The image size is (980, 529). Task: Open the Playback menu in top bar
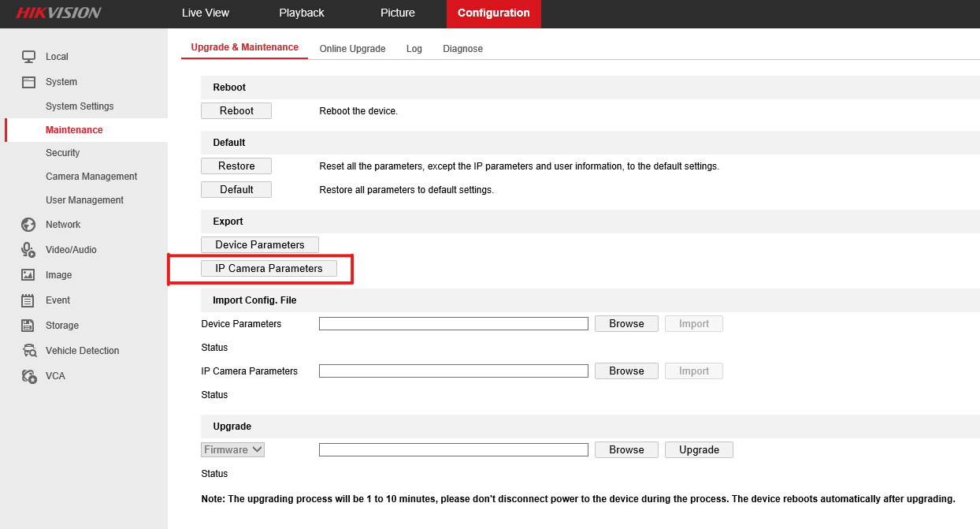coord(301,13)
